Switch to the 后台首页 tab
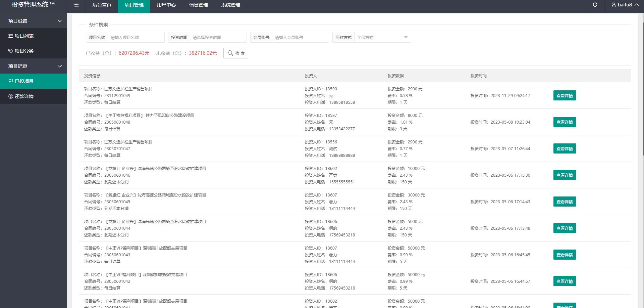The width and height of the screenshot is (644, 308). point(102,5)
